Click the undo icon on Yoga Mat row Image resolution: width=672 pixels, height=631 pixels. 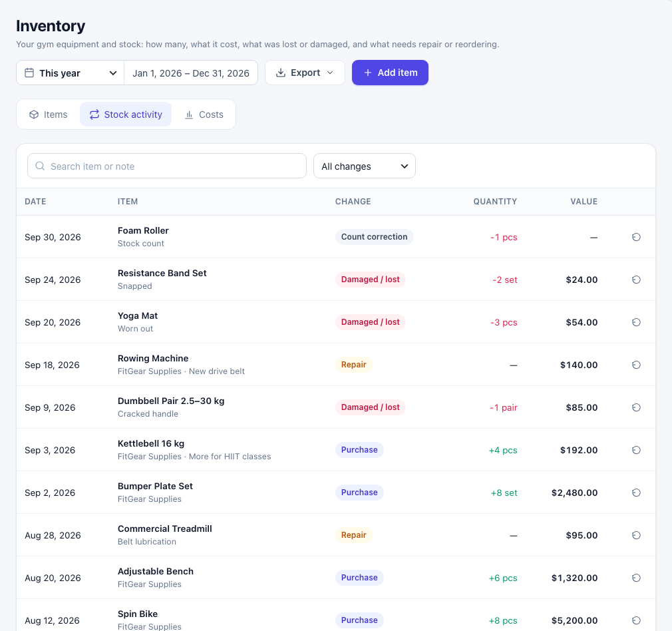coord(636,322)
